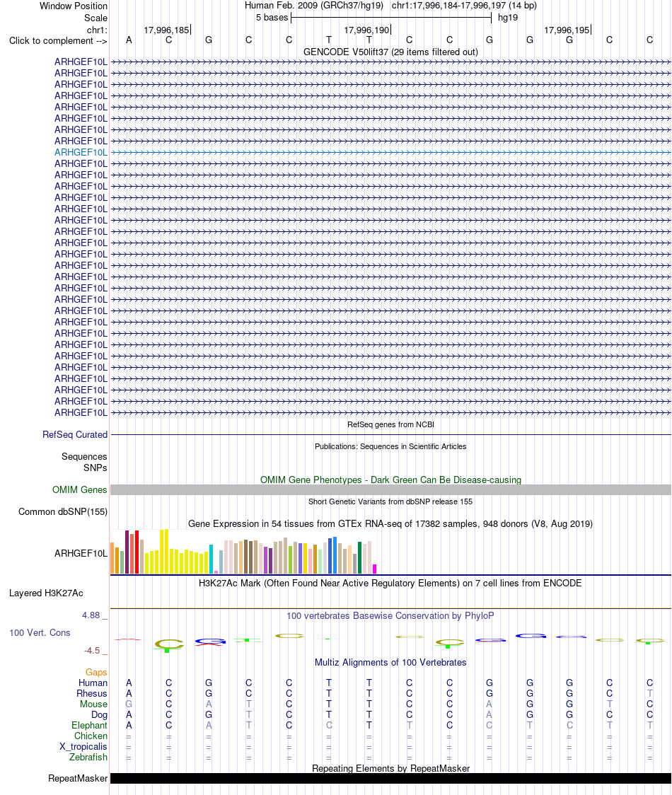Click the dark green bar in GTEx chart
Viewport: 672px width, 795px height.
[359, 558]
